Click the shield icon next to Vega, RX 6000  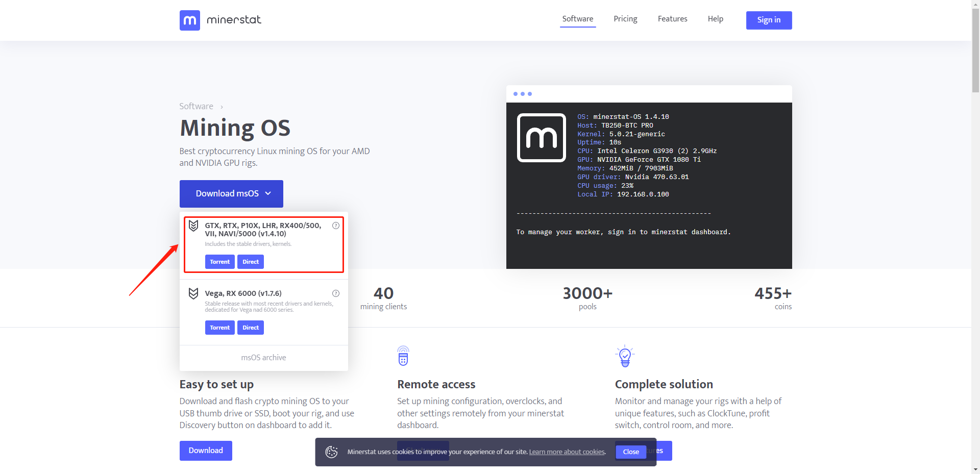193,293
